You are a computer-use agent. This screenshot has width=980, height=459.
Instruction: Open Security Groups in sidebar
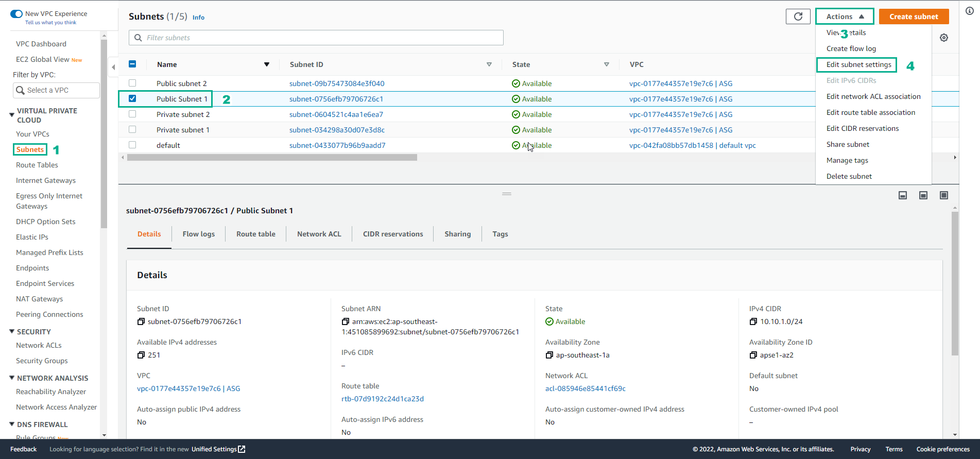[x=42, y=361]
